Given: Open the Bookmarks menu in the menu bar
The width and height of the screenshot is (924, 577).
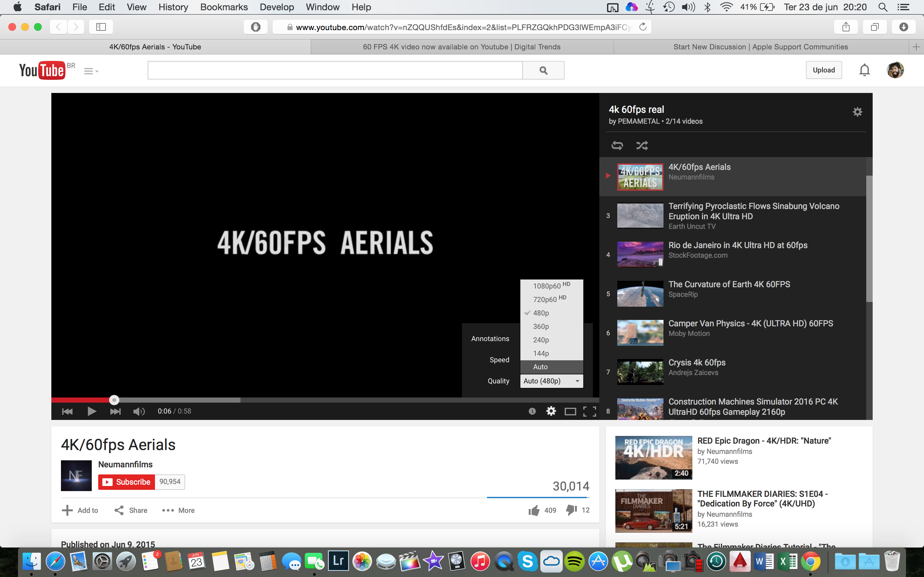Looking at the screenshot, I should click(224, 7).
